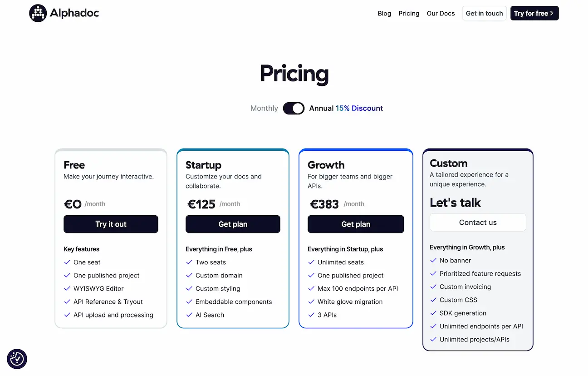Screen dimensions: 588x376
Task: Click Contact us in the Custom plan
Action: [x=477, y=222]
